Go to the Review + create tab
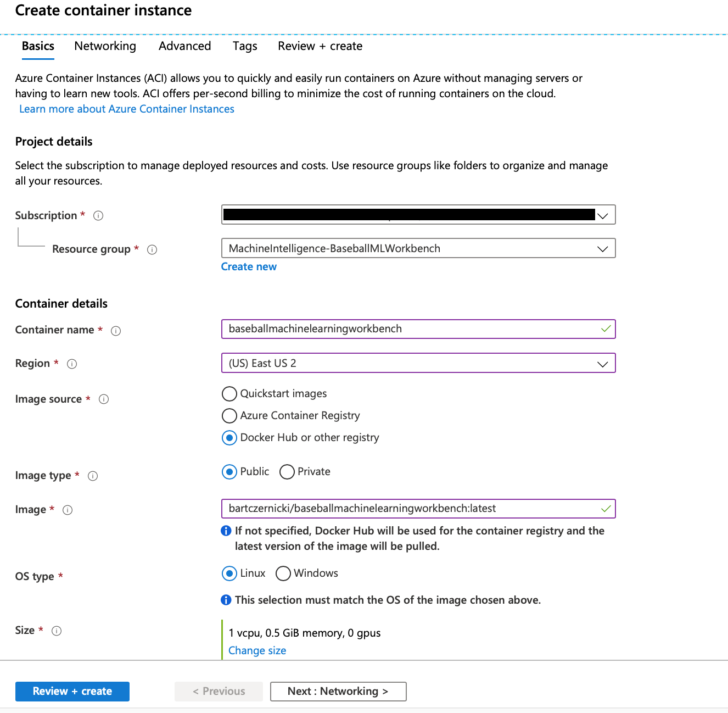 320,46
